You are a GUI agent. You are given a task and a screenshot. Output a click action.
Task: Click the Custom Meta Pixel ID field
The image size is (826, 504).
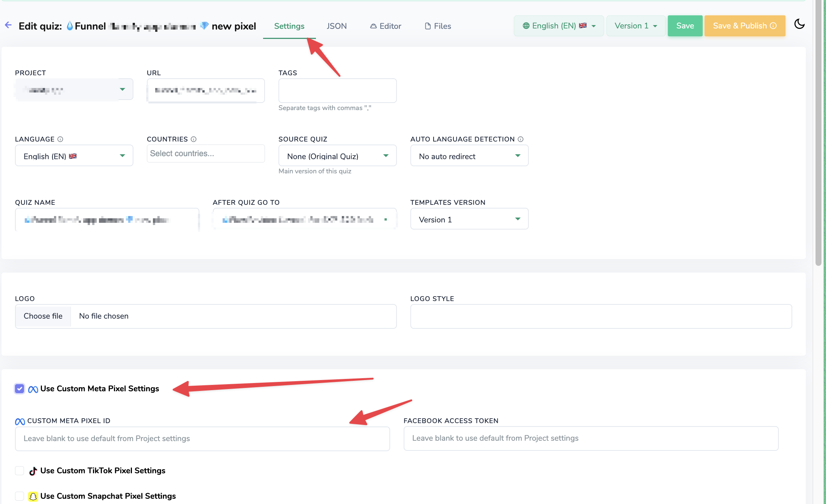pos(202,438)
